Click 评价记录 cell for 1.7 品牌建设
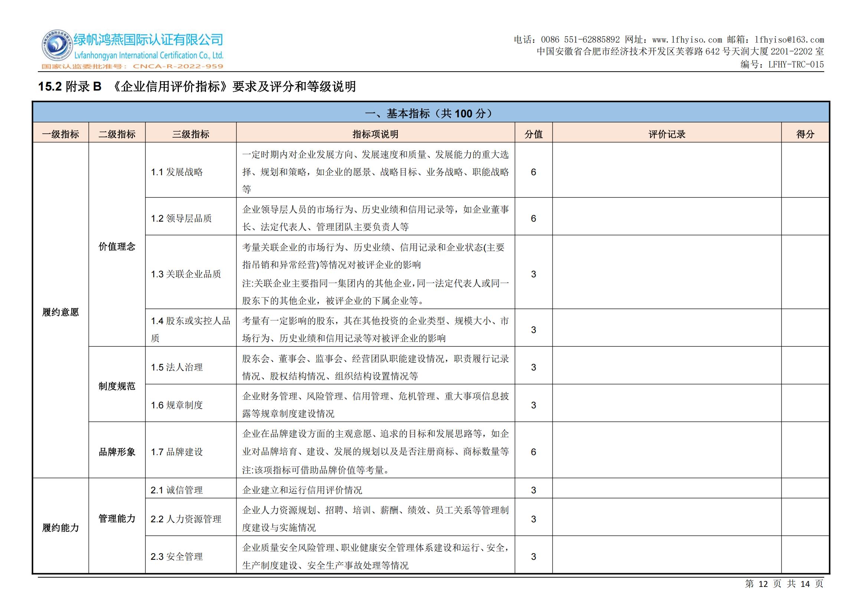868x614 pixels. pyautogui.click(x=667, y=450)
